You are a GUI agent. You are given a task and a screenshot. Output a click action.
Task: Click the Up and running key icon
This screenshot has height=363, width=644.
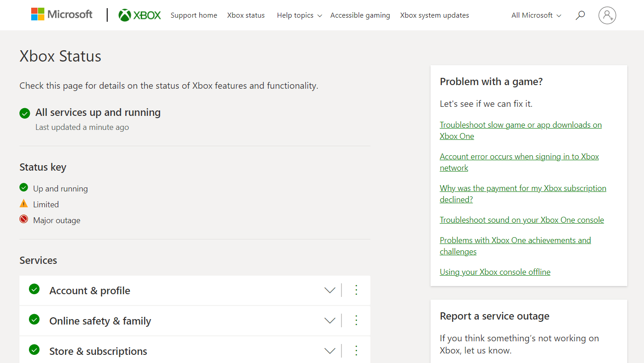[24, 187]
